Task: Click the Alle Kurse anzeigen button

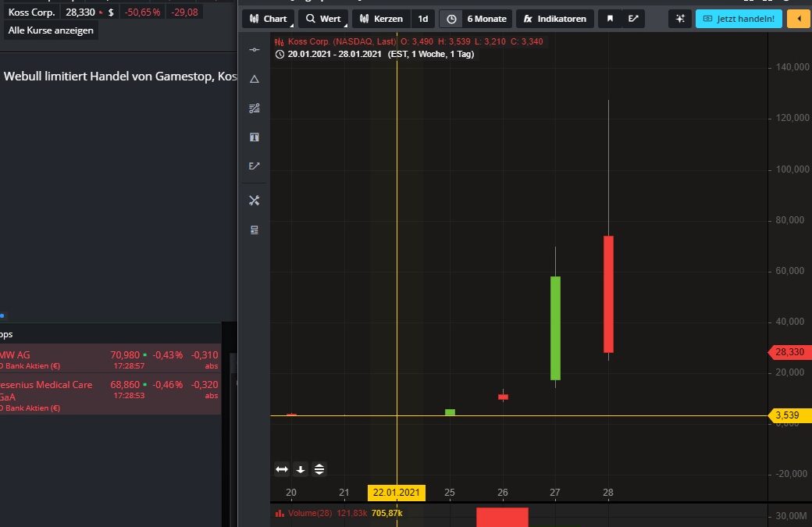Action: click(51, 30)
